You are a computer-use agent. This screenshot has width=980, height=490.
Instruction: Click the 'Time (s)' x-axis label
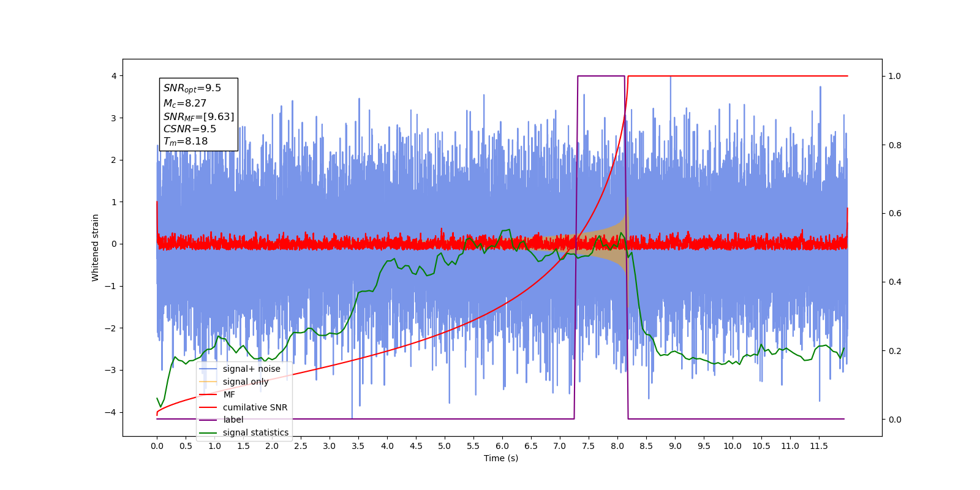tap(501, 458)
